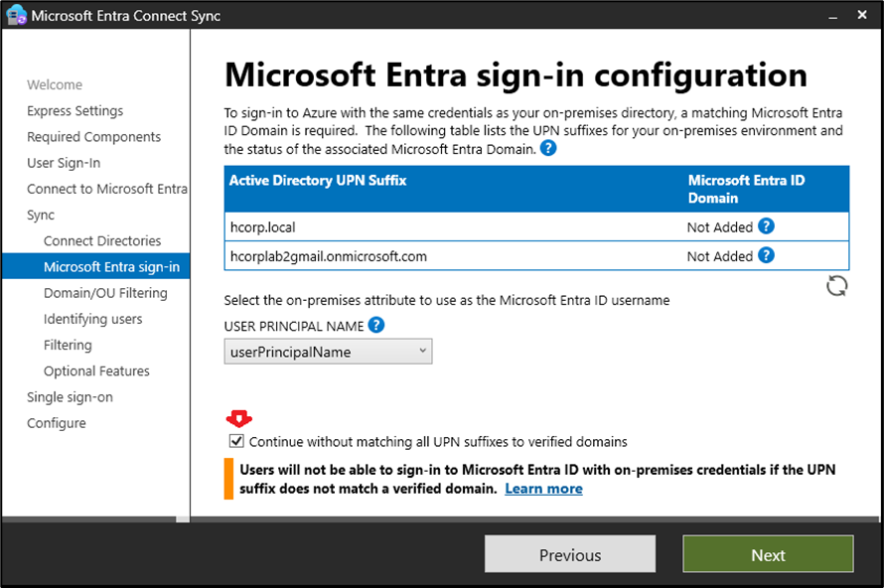
Task: Select Single sign-on in sidebar
Action: click(70, 396)
